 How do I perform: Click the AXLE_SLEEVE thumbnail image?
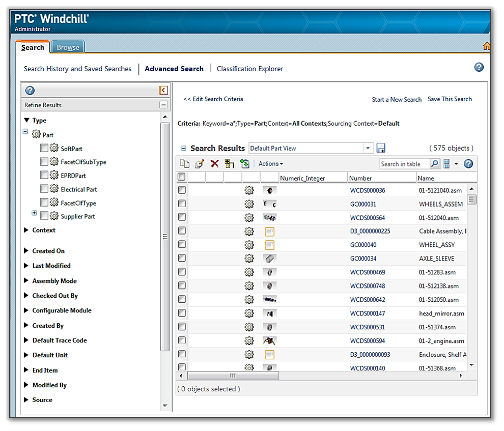(269, 258)
